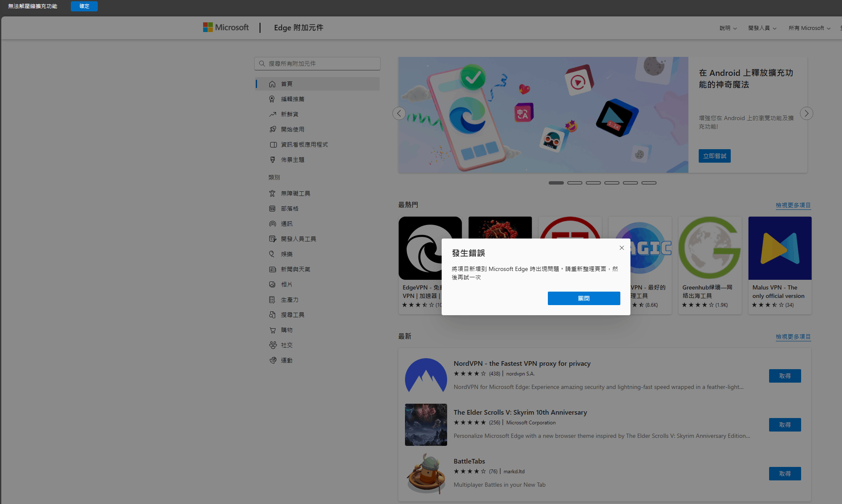Viewport: 842px width, 504px height.
Task: Open the 所有 Microsoft dropdown
Action: coord(809,28)
